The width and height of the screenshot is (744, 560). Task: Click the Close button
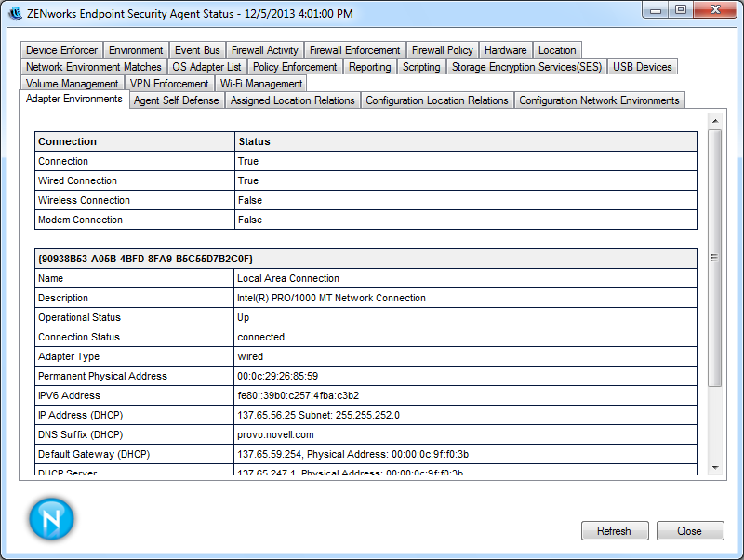point(690,530)
